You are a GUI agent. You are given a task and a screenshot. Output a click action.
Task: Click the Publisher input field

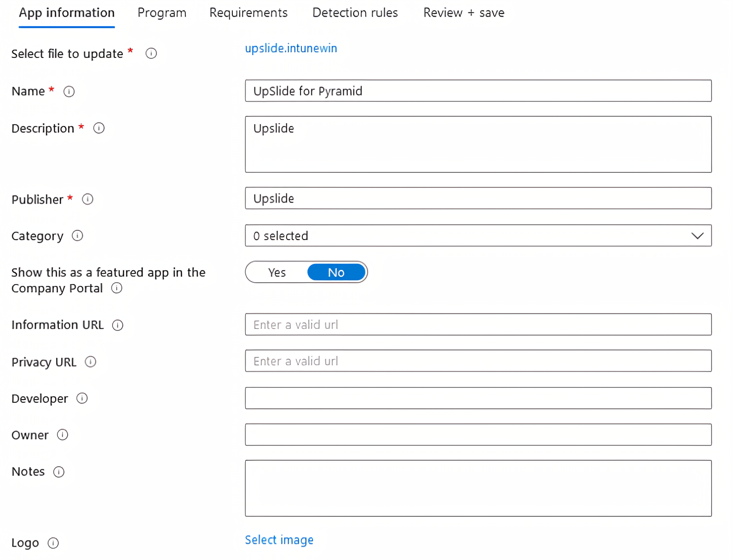tap(478, 198)
